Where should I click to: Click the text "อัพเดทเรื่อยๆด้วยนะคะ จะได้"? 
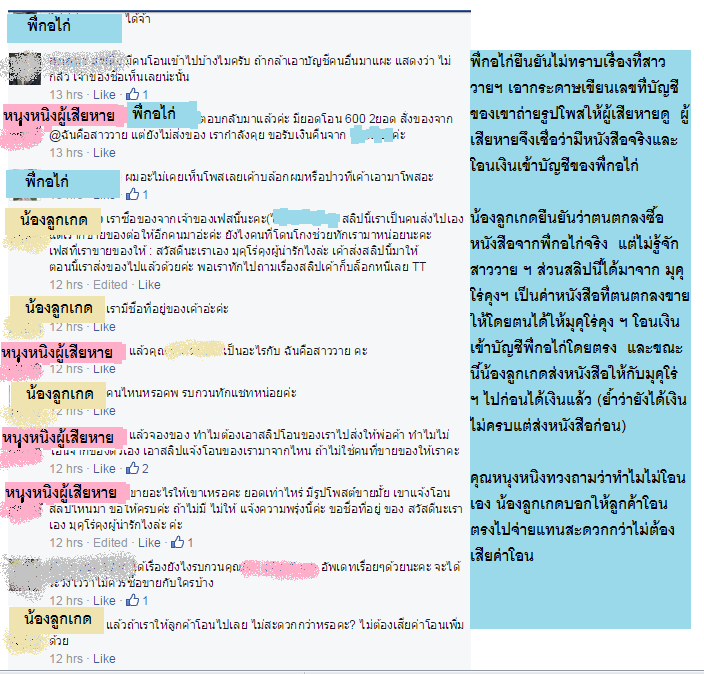click(391, 567)
